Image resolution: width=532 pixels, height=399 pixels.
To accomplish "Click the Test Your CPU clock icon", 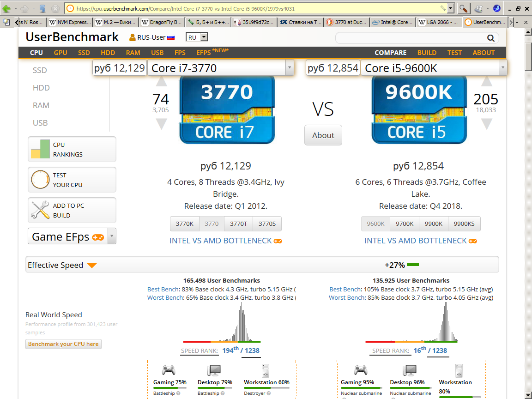I will point(40,180).
